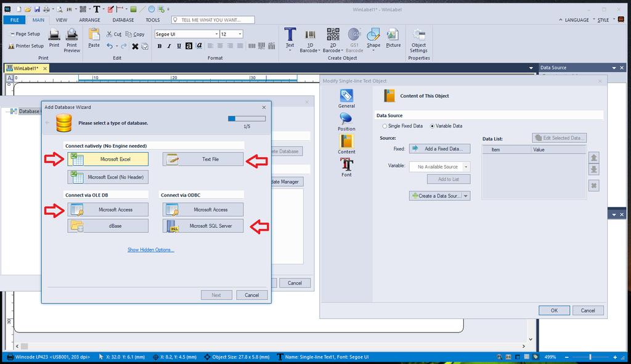Click the Paste icon
This screenshot has width=631, height=364.
(x=94, y=38)
